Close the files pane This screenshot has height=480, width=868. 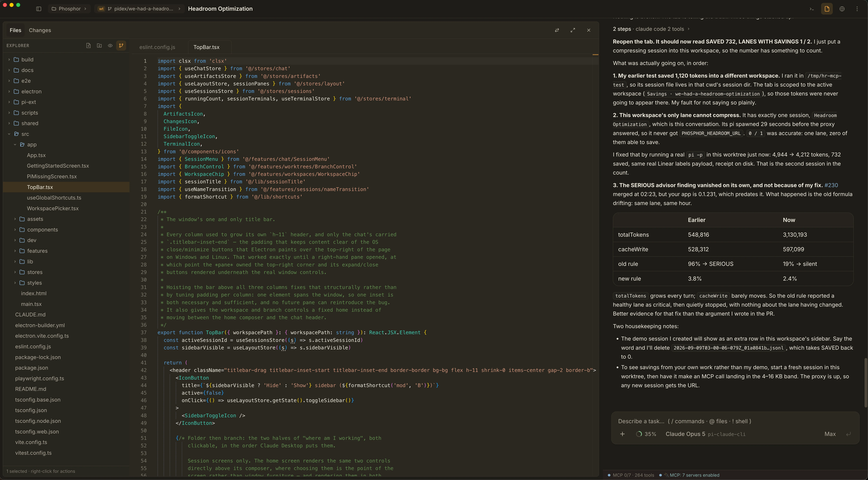pos(589,30)
